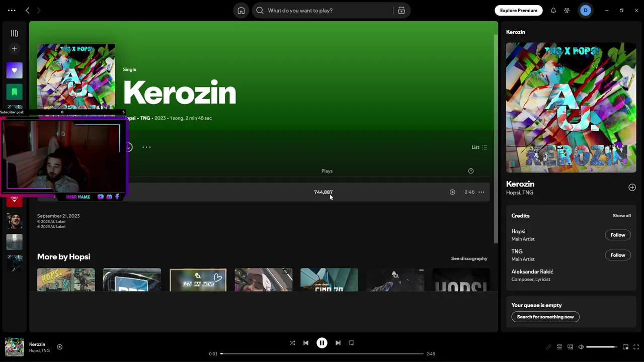Open Your Episodes green bookmark
The width and height of the screenshot is (644, 362).
click(14, 92)
